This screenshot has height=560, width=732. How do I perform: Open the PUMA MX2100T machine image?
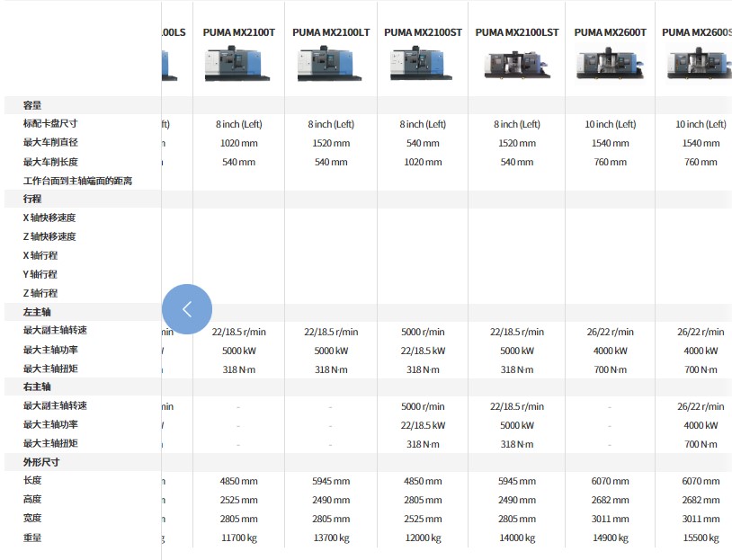(237, 64)
